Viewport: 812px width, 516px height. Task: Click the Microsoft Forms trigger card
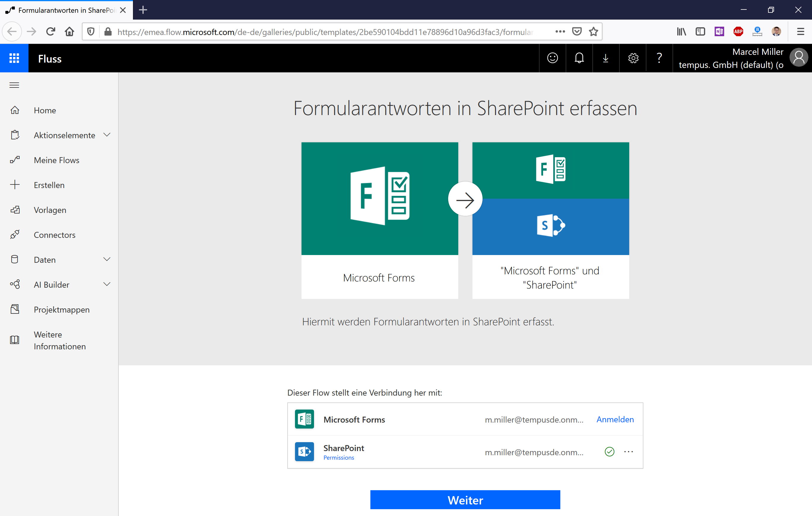click(x=380, y=220)
